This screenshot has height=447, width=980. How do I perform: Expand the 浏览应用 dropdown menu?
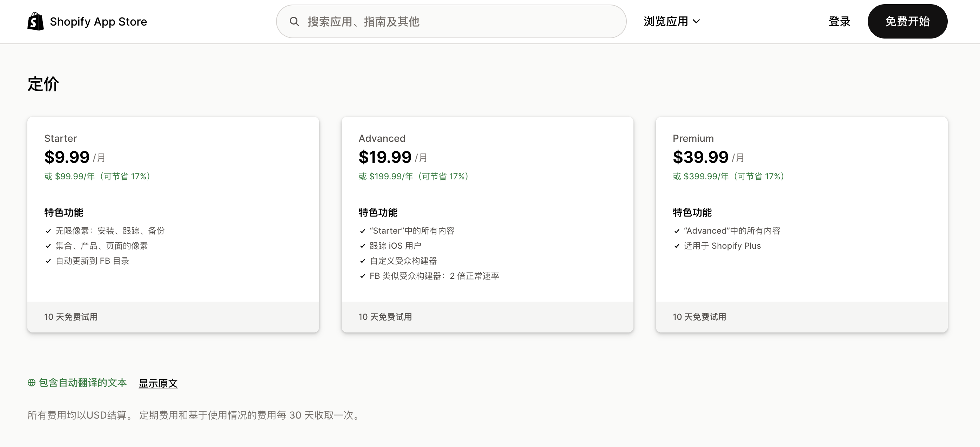tap(671, 21)
